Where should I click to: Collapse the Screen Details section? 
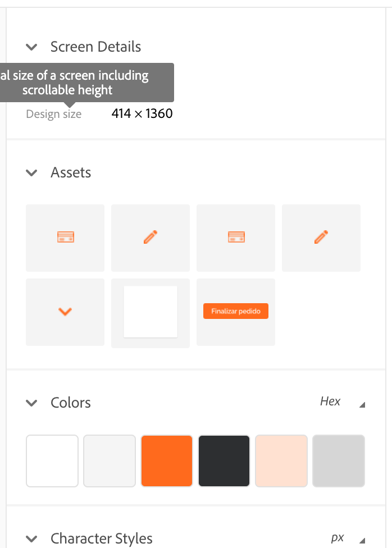pyautogui.click(x=32, y=47)
